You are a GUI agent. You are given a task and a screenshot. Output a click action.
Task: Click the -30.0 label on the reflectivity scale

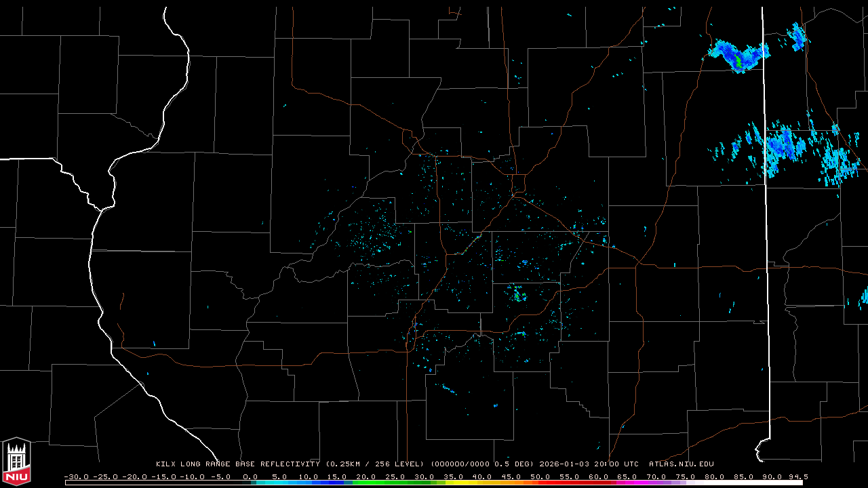coord(75,476)
